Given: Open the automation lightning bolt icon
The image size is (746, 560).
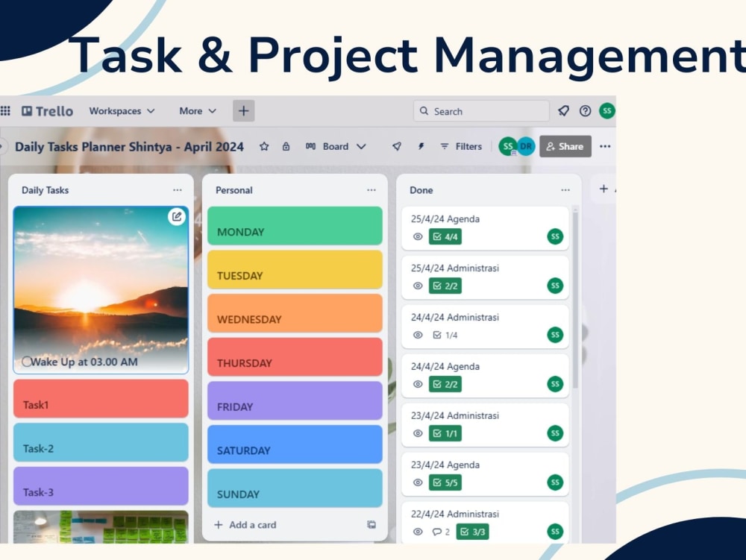Looking at the screenshot, I should [x=421, y=146].
